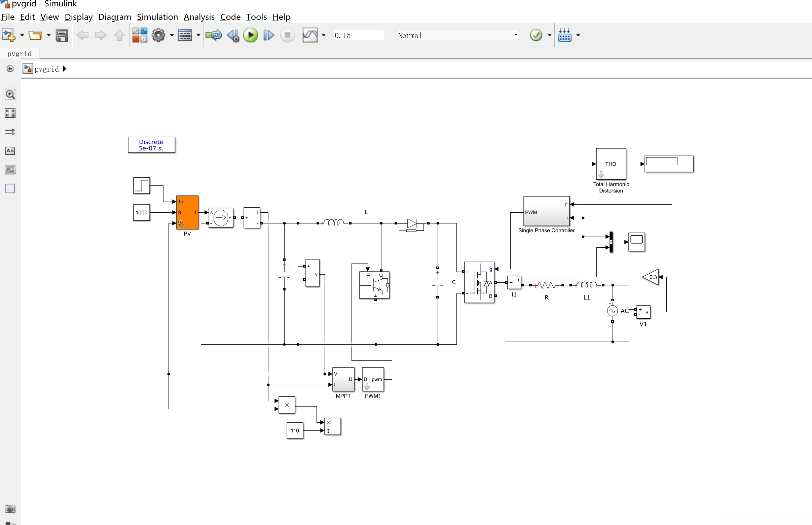Image resolution: width=812 pixels, height=525 pixels.
Task: Click the Update Diagram toolbar icon
Action: (214, 35)
